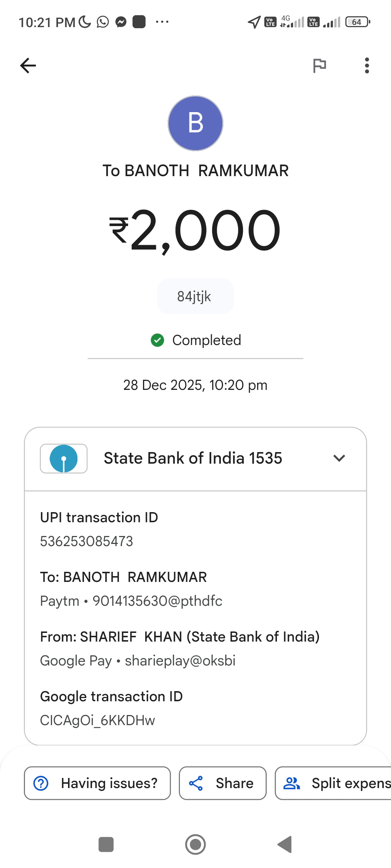Tap the sharieplay@oksbi sender UPI ID
Screen dimensions: 391x868
(180, 661)
